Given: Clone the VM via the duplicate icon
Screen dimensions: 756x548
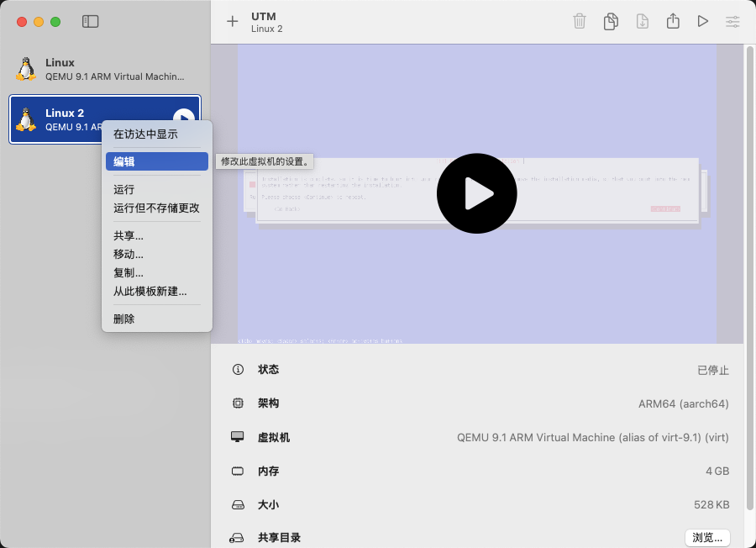Looking at the screenshot, I should [610, 21].
